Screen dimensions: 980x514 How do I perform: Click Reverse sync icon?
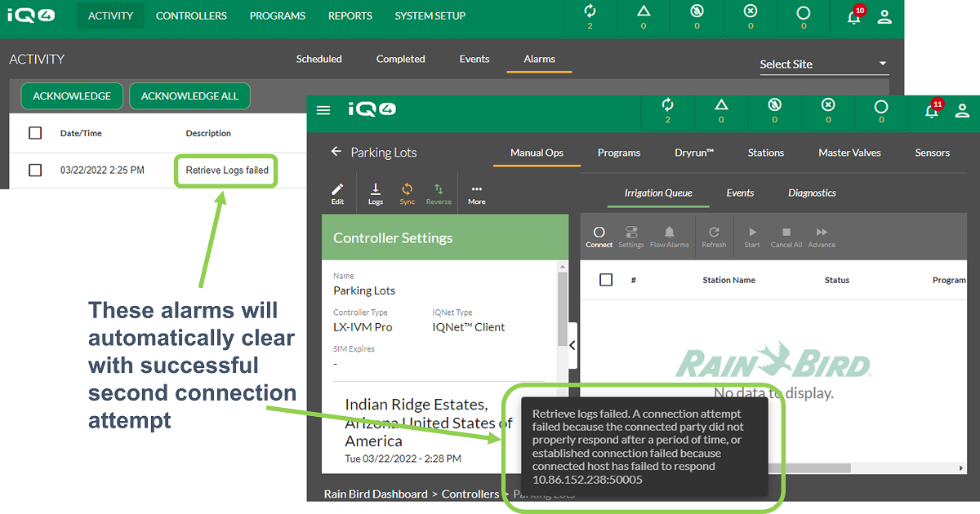pyautogui.click(x=439, y=193)
